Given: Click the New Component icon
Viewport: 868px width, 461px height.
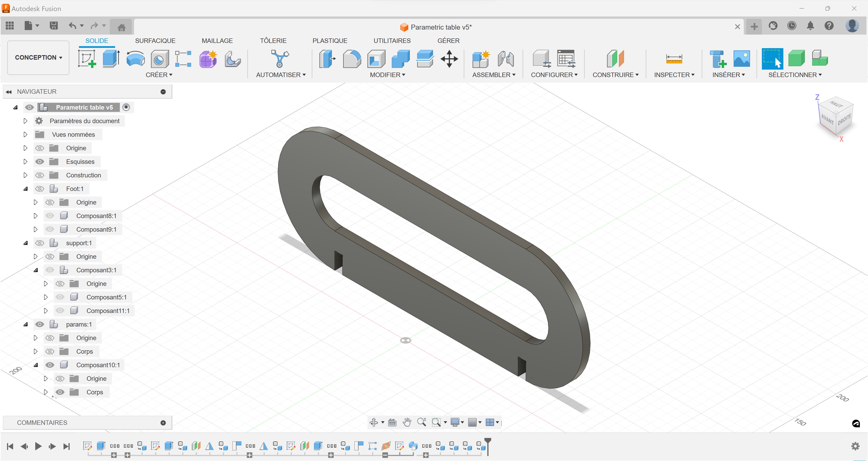Looking at the screenshot, I should [481, 59].
